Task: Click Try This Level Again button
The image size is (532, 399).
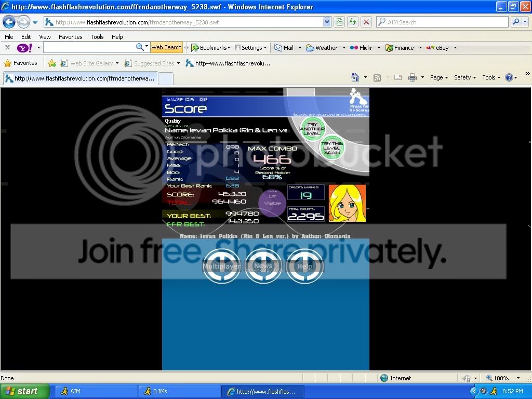Action: 332,148
